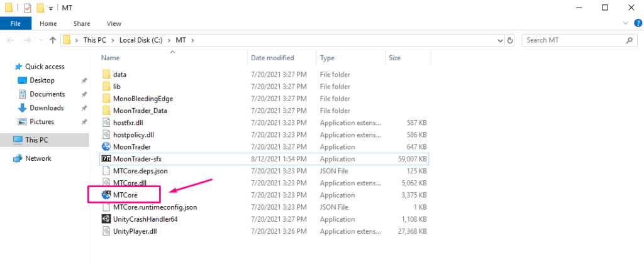
Task: Click This PC breadcrumb in address bar
Action: (x=94, y=40)
